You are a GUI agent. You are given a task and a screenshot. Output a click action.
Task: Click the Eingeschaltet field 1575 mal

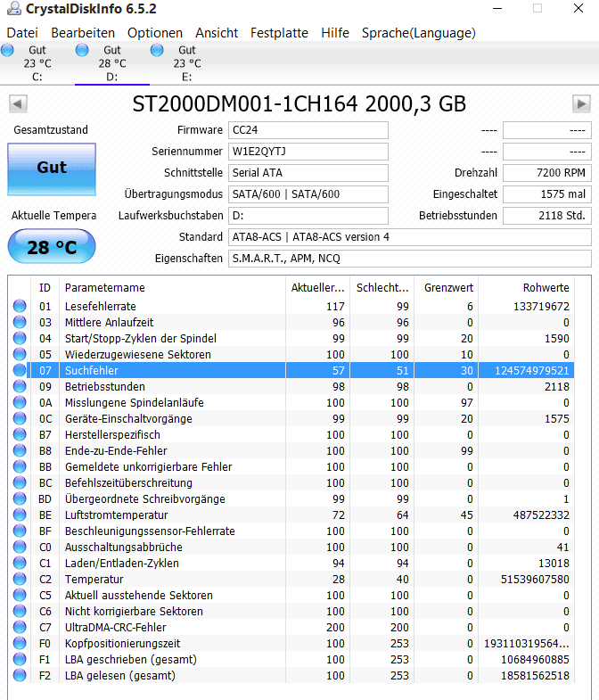click(547, 194)
